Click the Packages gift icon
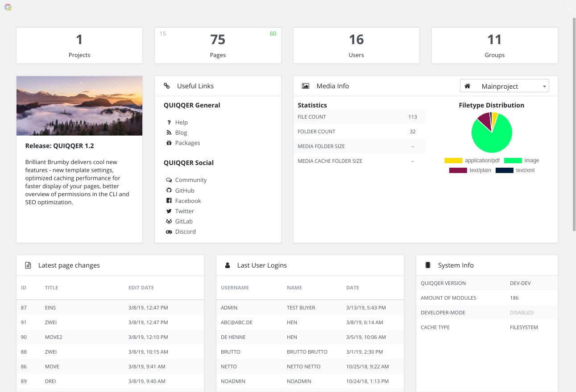This screenshot has width=576, height=392. (x=169, y=143)
